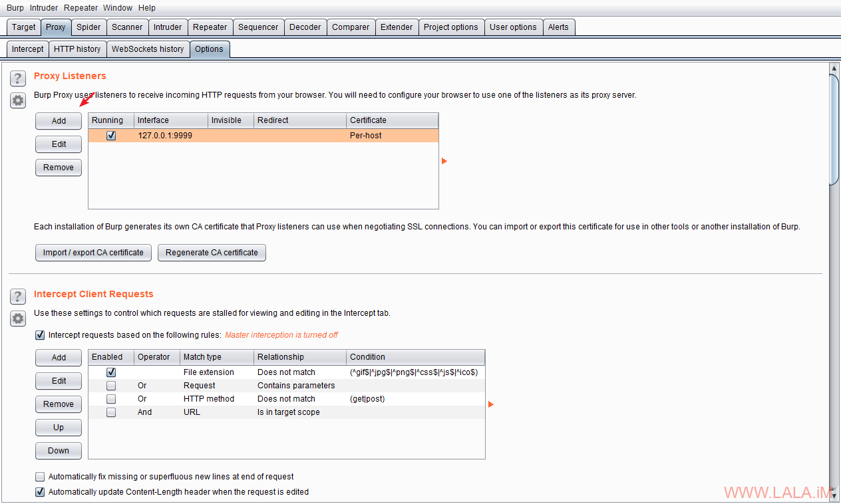This screenshot has width=841, height=504.
Task: Go to the Intercept sub-tab
Action: point(27,49)
